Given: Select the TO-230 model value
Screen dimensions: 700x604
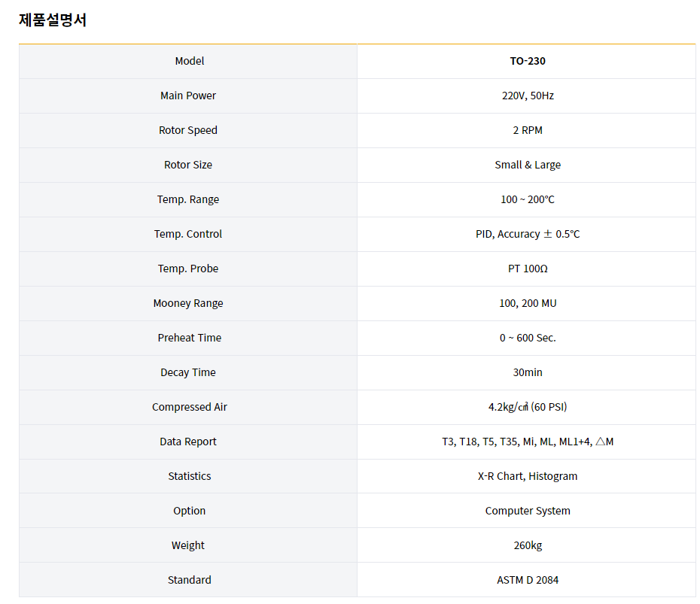Looking at the screenshot, I should click(527, 61).
